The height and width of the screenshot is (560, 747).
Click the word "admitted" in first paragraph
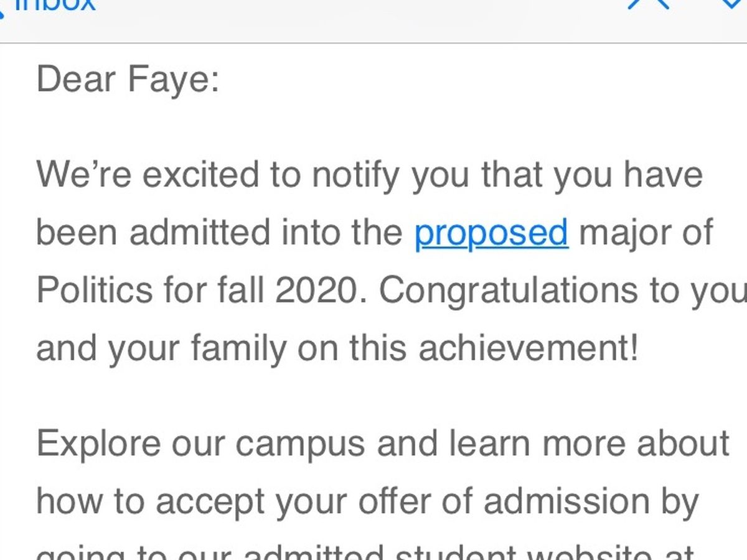click(x=200, y=233)
